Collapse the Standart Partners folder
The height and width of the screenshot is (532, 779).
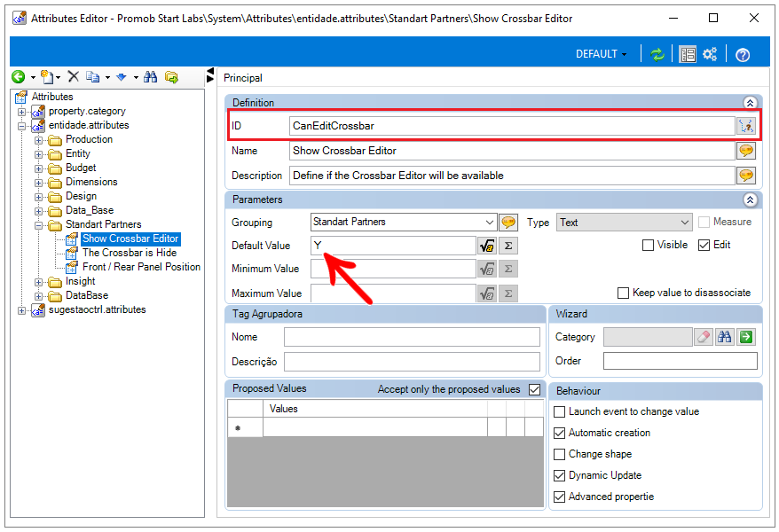(38, 225)
